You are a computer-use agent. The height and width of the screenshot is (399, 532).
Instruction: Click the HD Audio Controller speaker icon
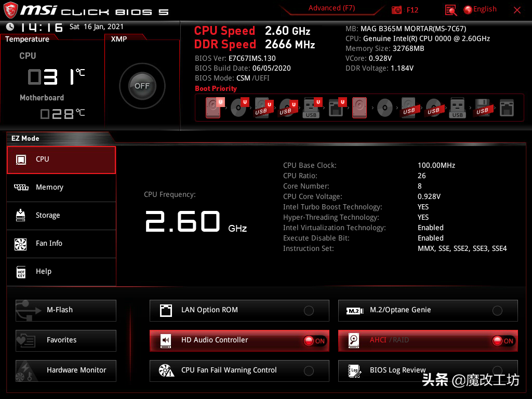coord(166,340)
